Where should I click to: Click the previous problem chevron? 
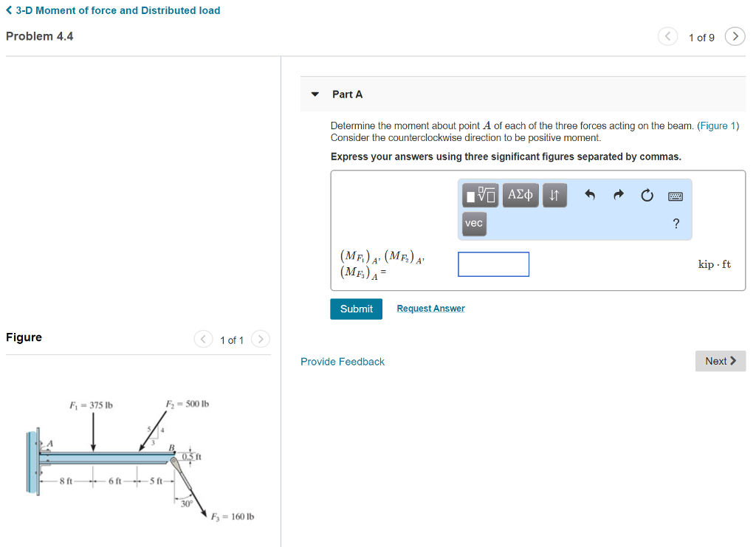coord(667,36)
